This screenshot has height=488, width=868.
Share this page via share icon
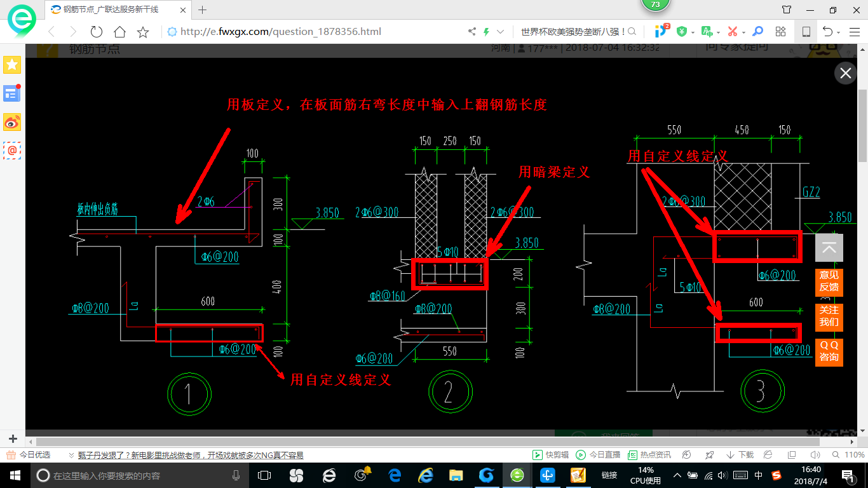coord(471,32)
